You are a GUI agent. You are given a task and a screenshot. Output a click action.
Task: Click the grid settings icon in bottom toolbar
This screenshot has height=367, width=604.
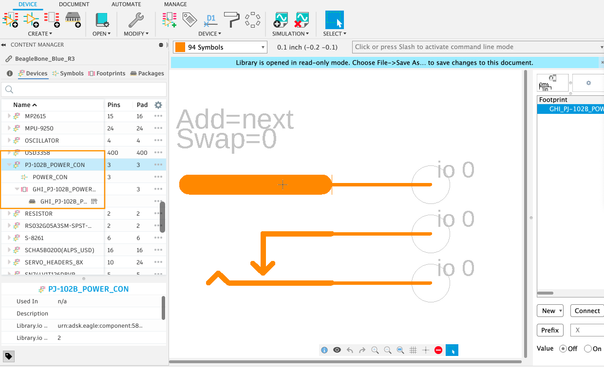413,350
